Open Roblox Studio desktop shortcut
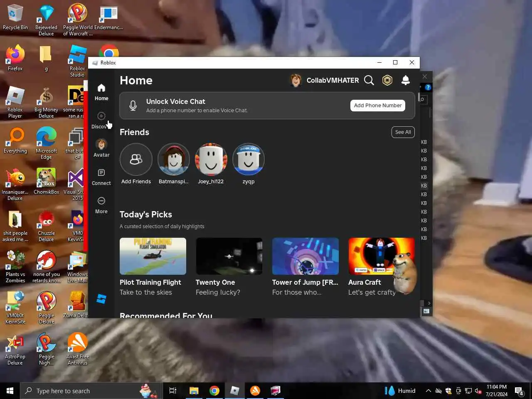The image size is (532, 399). pyautogui.click(x=77, y=61)
